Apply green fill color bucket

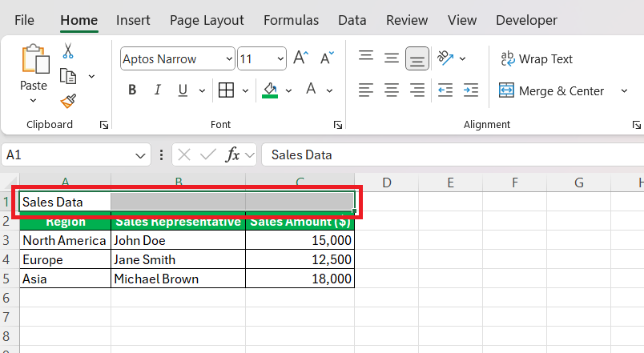coord(270,90)
